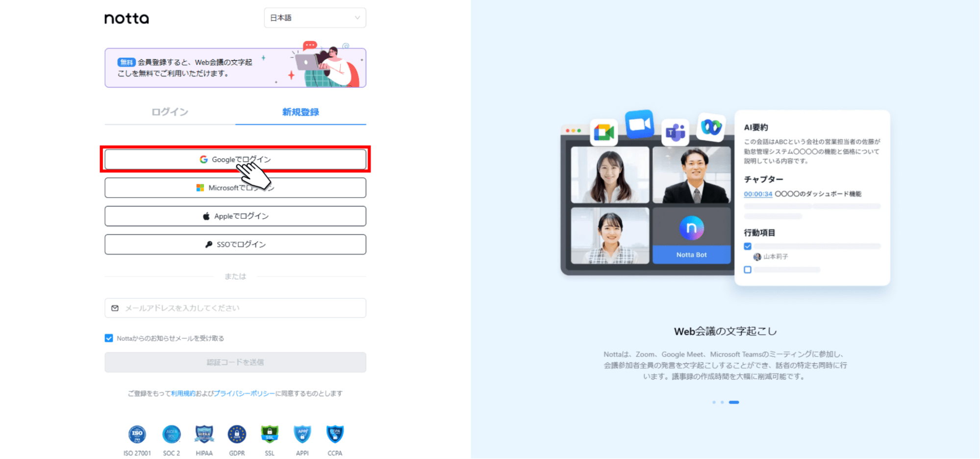Viewport: 980px width, 459px height.
Task: Click the ISO 27001 badge icon
Action: (137, 434)
